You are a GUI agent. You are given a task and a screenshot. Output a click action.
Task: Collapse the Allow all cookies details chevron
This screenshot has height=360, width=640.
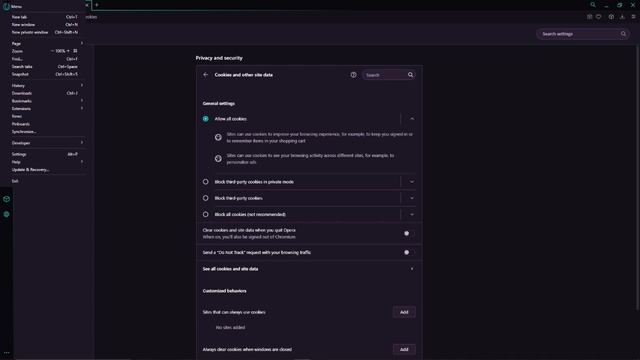coord(412,119)
